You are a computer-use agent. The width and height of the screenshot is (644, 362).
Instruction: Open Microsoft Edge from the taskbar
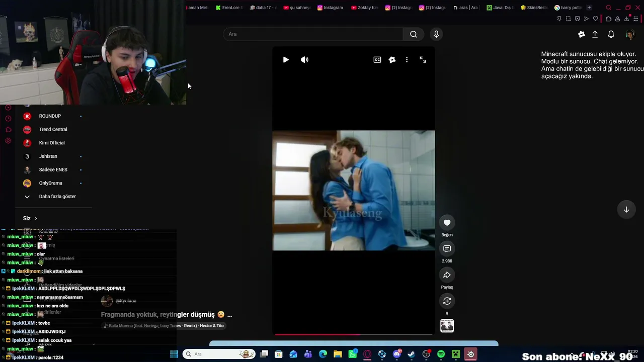point(323,354)
